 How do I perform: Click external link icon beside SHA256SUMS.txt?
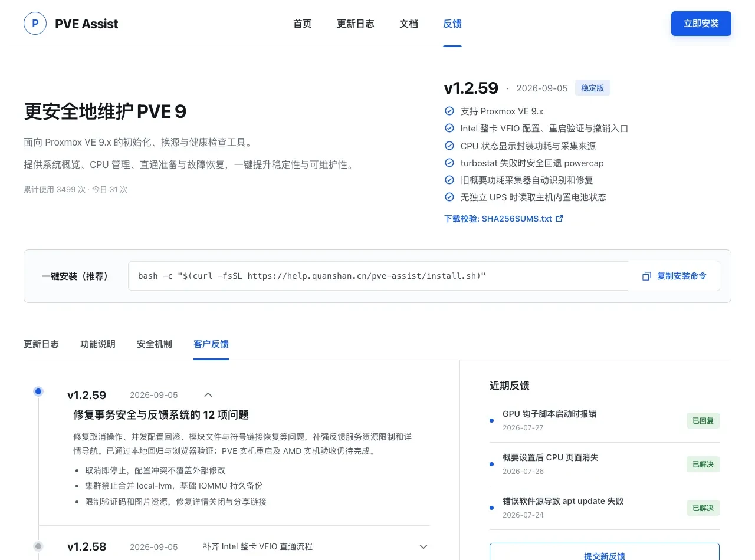tap(560, 219)
